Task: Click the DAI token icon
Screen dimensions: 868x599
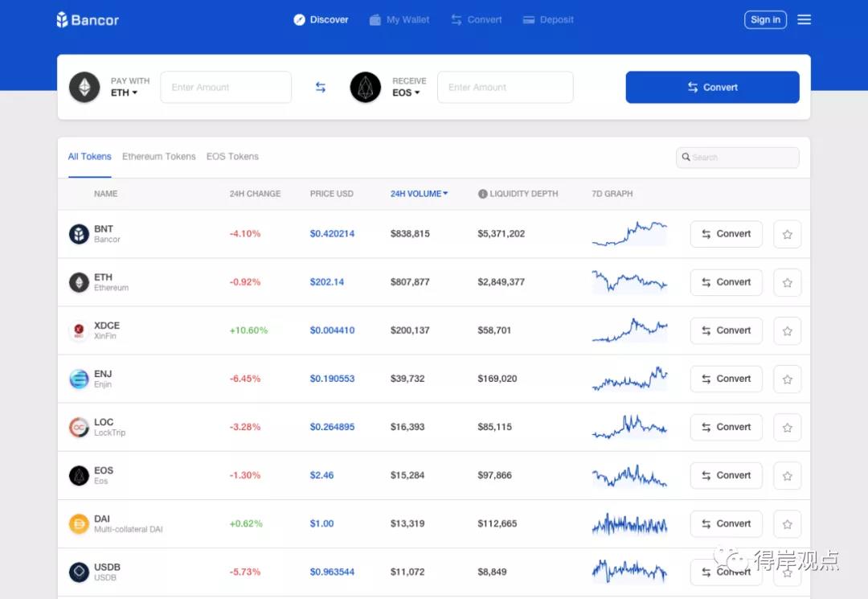Action: tap(79, 523)
